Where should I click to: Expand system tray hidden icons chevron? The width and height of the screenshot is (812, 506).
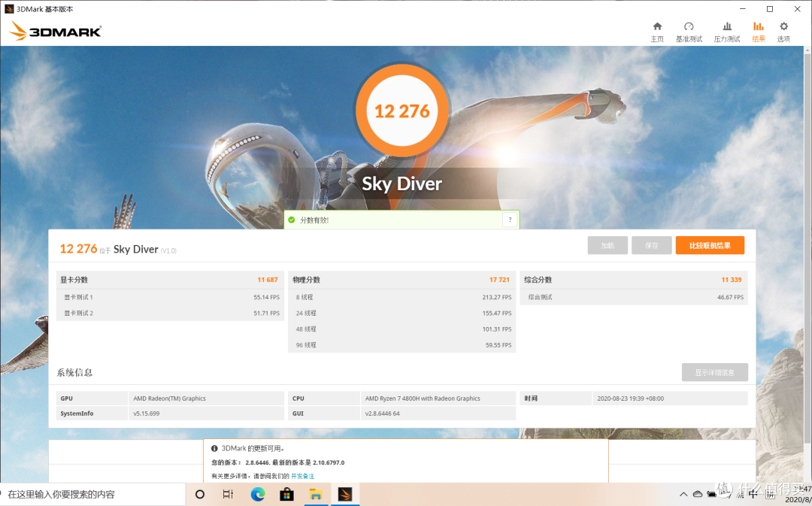pos(683,494)
